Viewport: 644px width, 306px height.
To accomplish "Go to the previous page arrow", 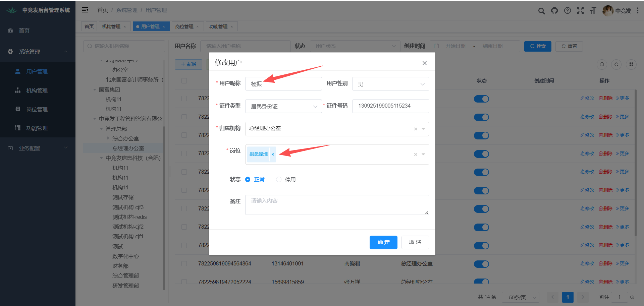I will click(552, 297).
